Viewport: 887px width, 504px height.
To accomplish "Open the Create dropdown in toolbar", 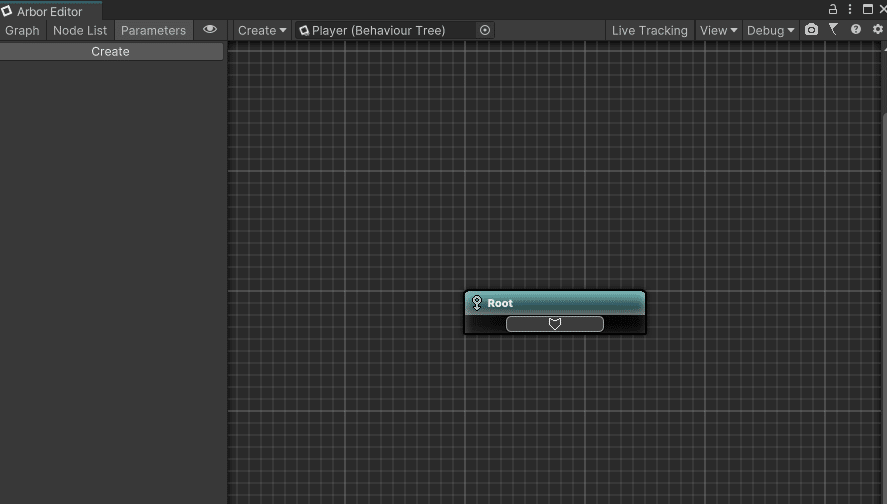I will tap(262, 31).
